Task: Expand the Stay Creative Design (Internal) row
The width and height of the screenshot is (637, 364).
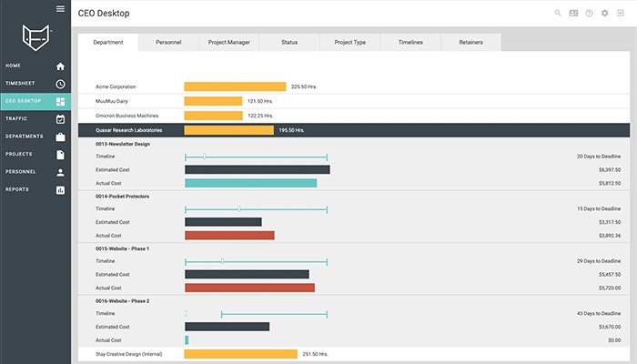Action: coord(129,354)
